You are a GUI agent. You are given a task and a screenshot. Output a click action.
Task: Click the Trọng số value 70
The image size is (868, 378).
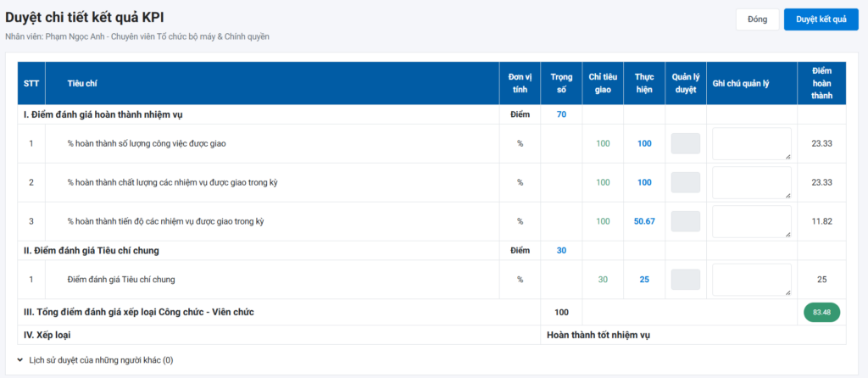click(561, 114)
